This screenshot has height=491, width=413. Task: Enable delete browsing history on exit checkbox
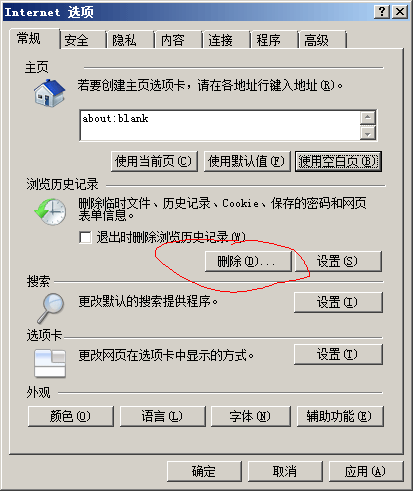pyautogui.click(x=85, y=238)
